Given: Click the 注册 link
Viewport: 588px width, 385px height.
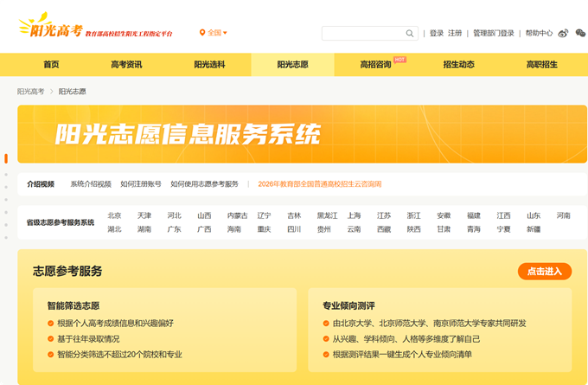Looking at the screenshot, I should 455,34.
